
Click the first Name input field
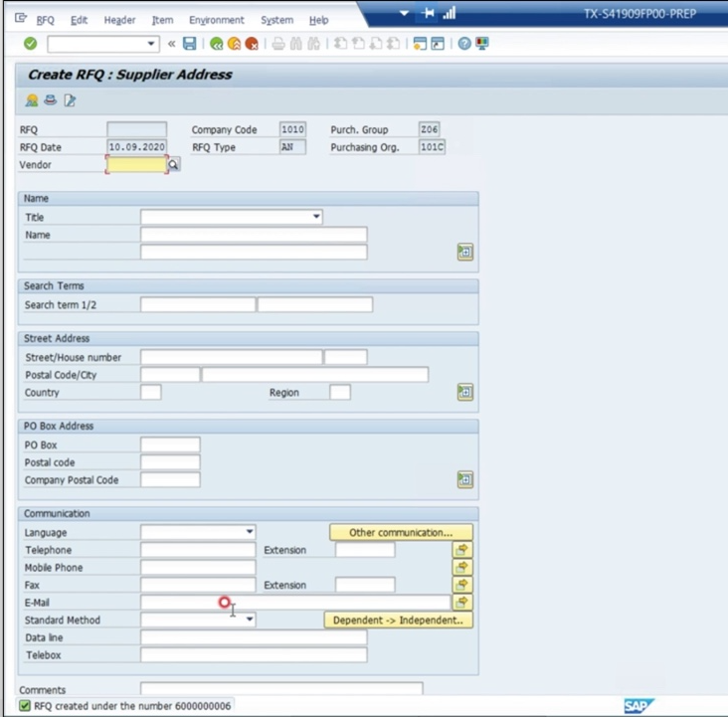tap(254, 235)
